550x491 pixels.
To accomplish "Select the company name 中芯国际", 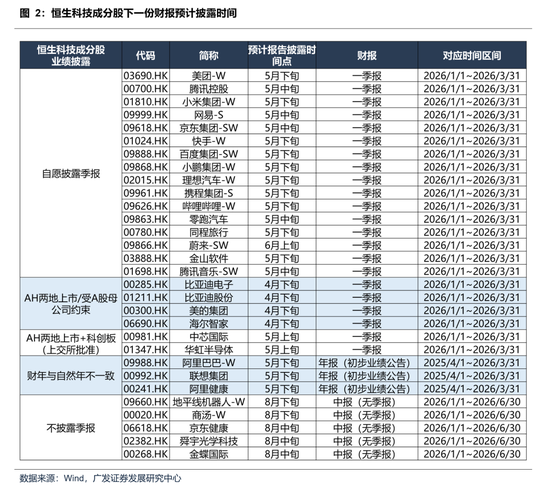I will 209,337.
